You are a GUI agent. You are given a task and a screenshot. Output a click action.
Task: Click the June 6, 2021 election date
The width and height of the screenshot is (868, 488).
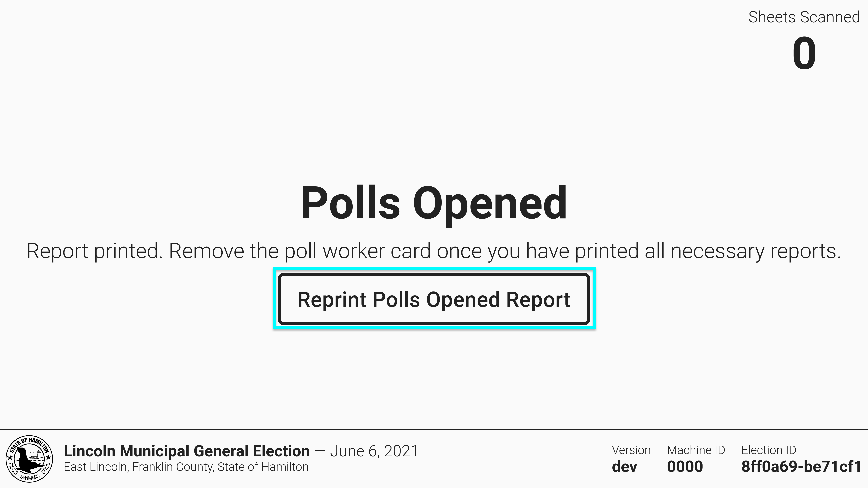374,451
